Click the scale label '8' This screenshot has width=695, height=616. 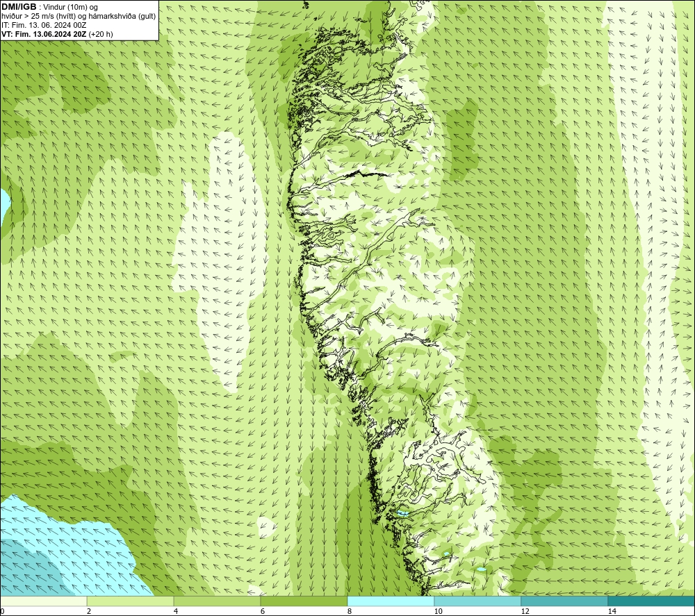point(350,611)
